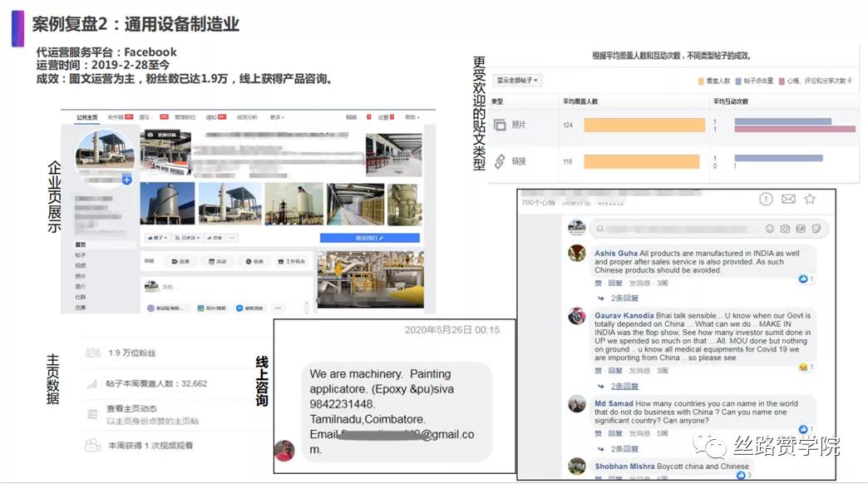
Task: Click the blue post clicks legend swatch
Action: point(738,81)
